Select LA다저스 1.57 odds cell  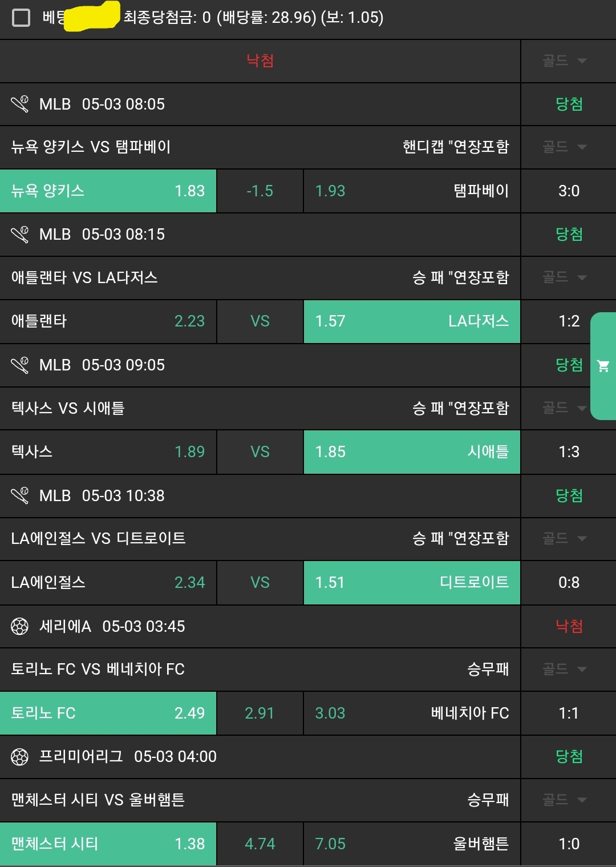pyautogui.click(x=411, y=321)
